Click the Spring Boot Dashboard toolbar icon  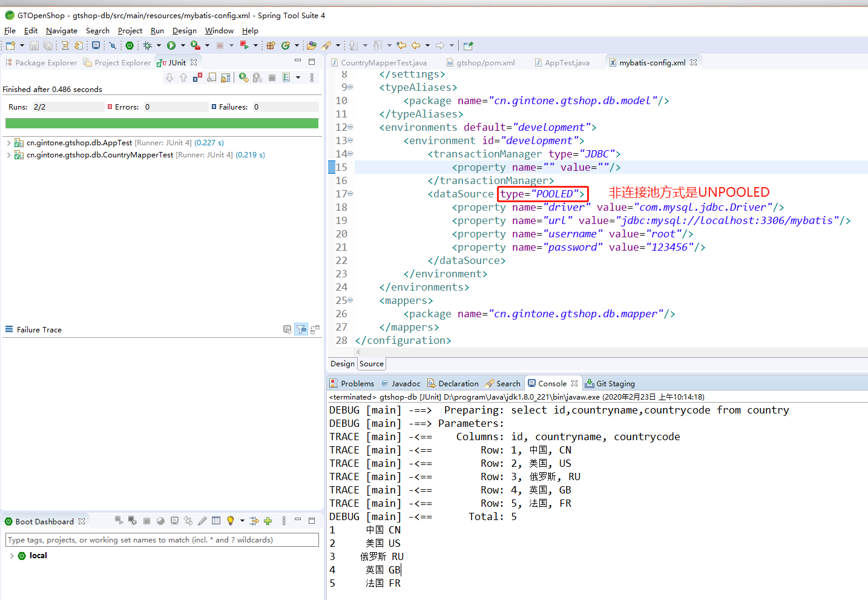pos(130,45)
